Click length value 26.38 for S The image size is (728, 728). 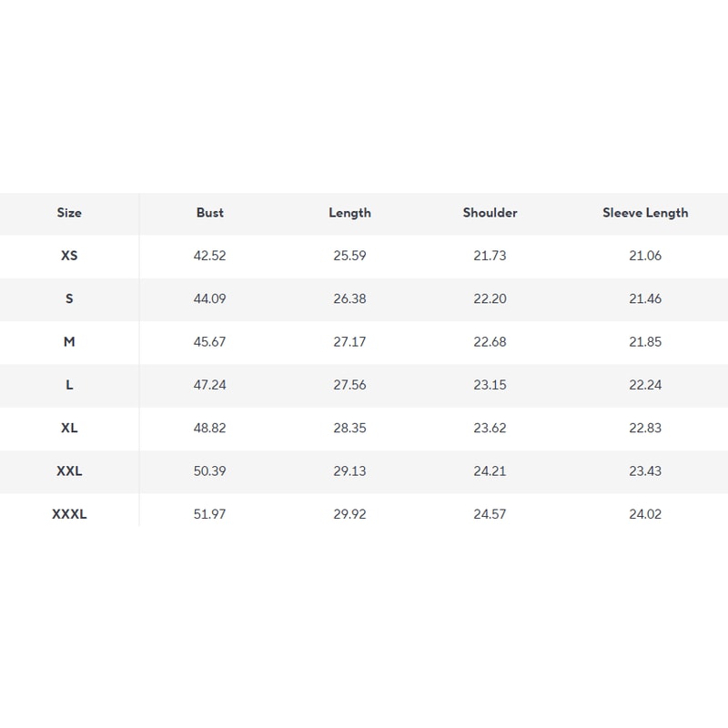click(x=349, y=298)
